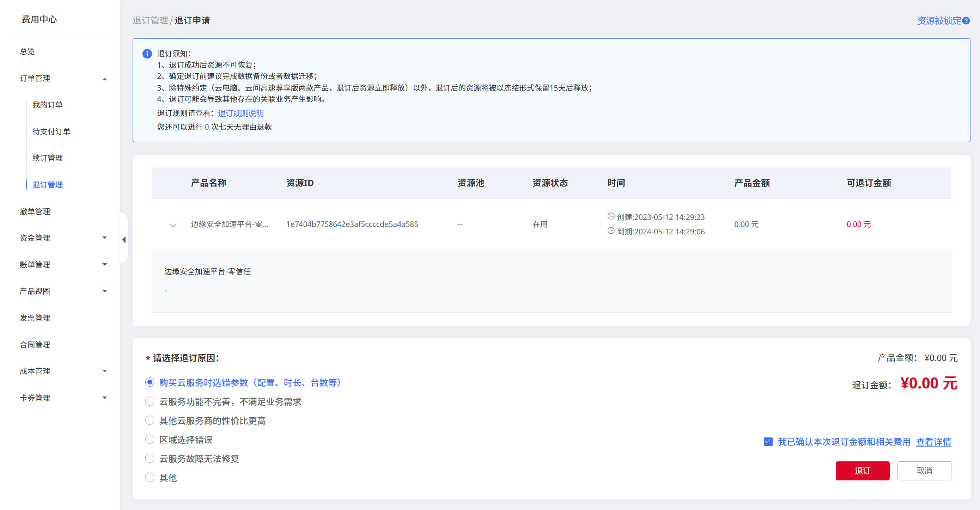This screenshot has height=510, width=980.
Task: Click the help icon beside 资源被锁定
Action: (966, 20)
